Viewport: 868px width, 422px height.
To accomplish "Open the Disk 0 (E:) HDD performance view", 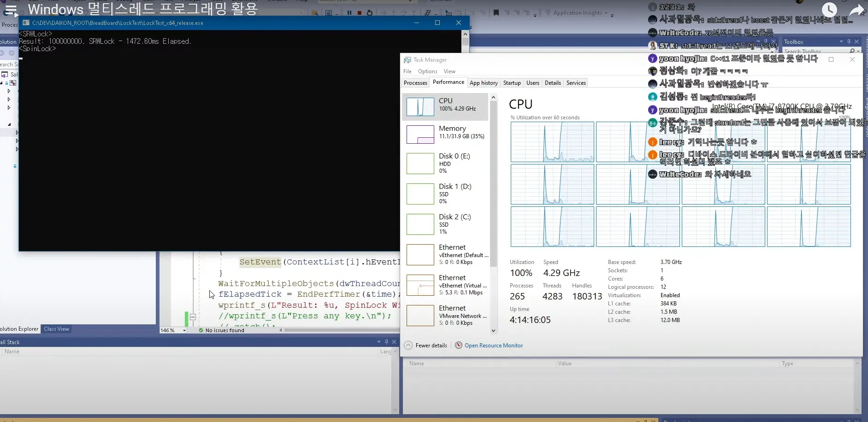I will click(x=445, y=164).
